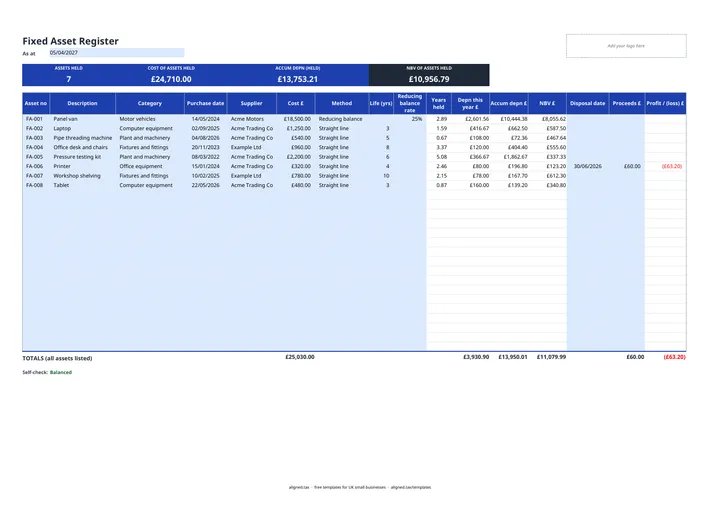Click the 25% reducing balance rate cell
The image size is (720, 509).
(410, 119)
